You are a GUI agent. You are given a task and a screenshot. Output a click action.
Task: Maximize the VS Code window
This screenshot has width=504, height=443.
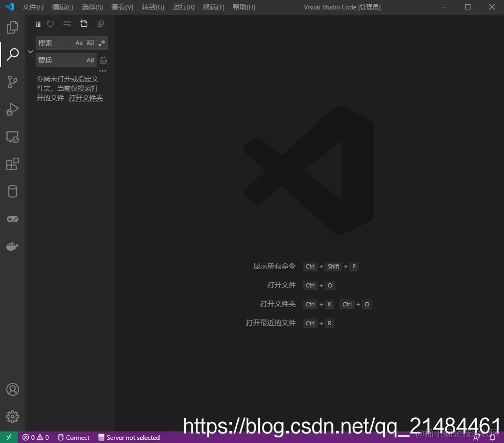point(468,7)
